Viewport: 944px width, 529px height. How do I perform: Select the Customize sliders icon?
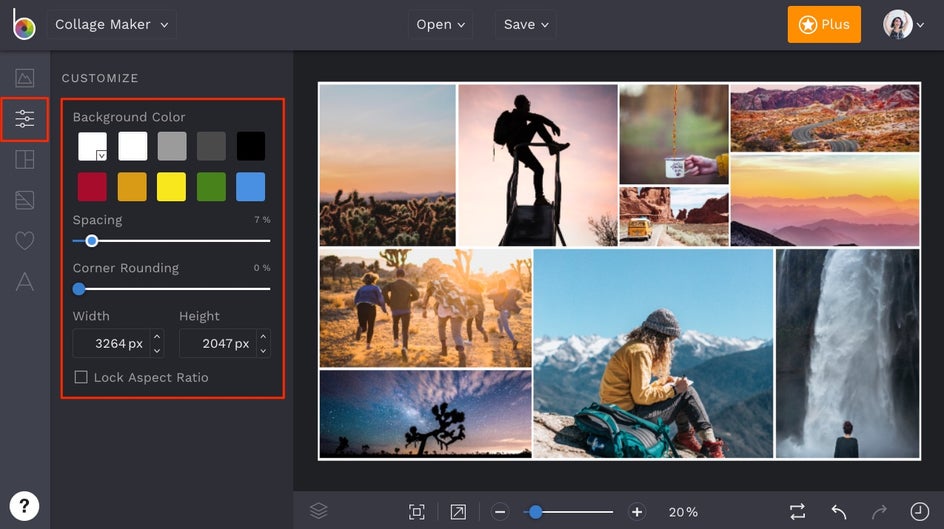click(25, 120)
